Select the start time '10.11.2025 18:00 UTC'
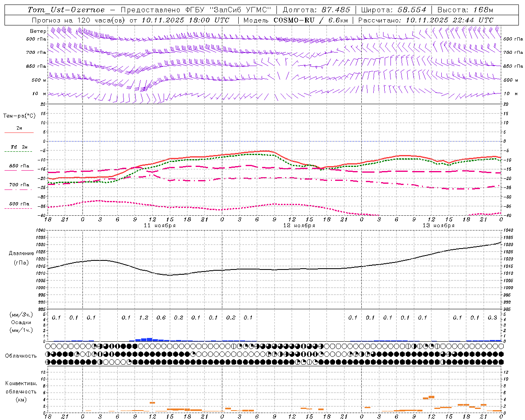This screenshot has width=525, height=420. tap(185, 20)
